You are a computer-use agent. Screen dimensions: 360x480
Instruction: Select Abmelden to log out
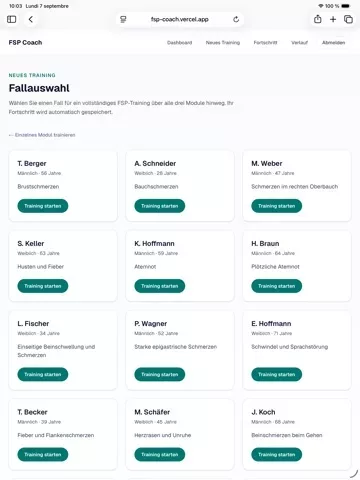pyautogui.click(x=333, y=43)
